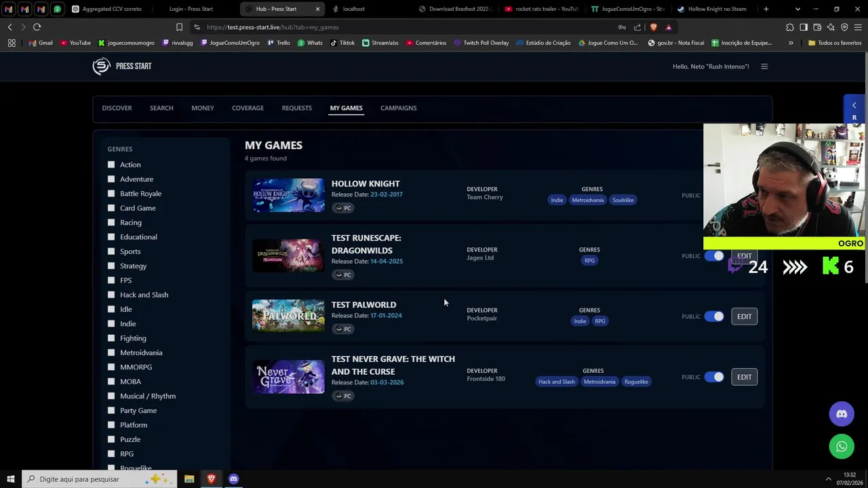Open the browser share icon
The width and height of the screenshot is (868, 488).
tap(637, 27)
